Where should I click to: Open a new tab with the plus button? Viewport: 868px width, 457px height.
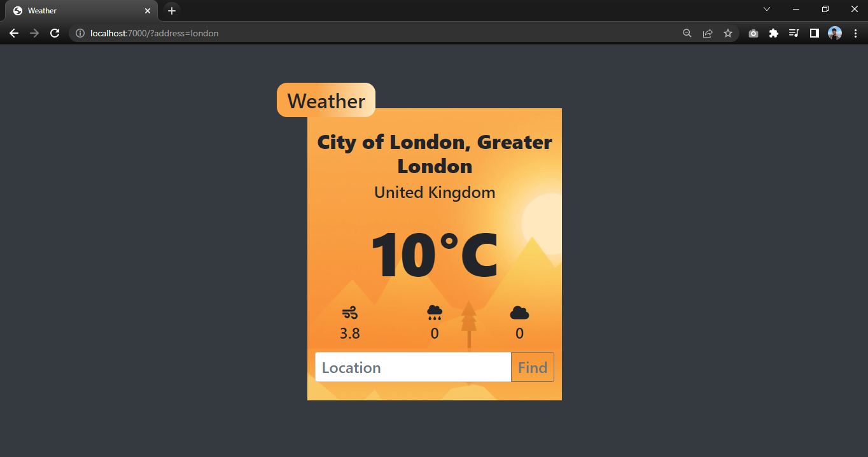(171, 10)
